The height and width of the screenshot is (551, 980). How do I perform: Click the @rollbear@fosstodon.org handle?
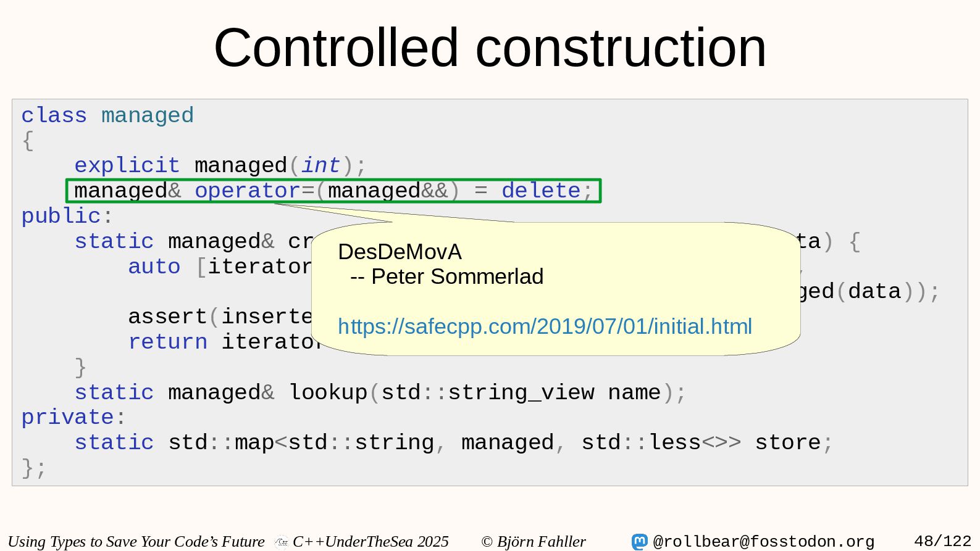coord(763,542)
